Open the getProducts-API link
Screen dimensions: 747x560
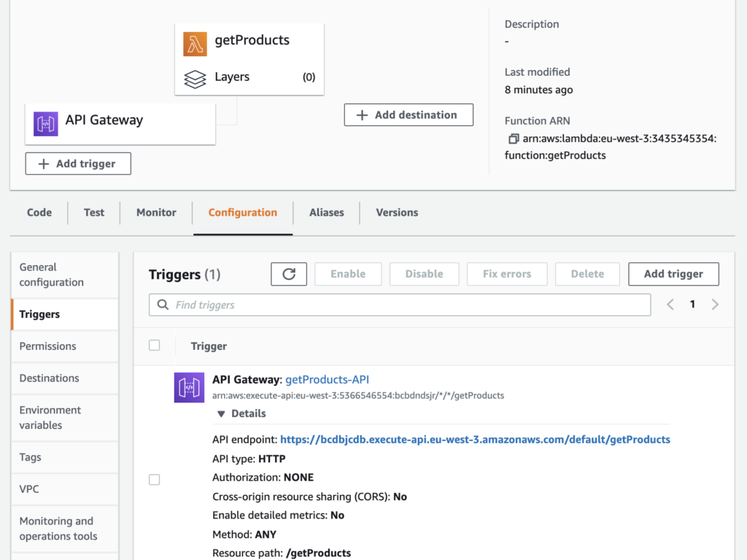328,379
